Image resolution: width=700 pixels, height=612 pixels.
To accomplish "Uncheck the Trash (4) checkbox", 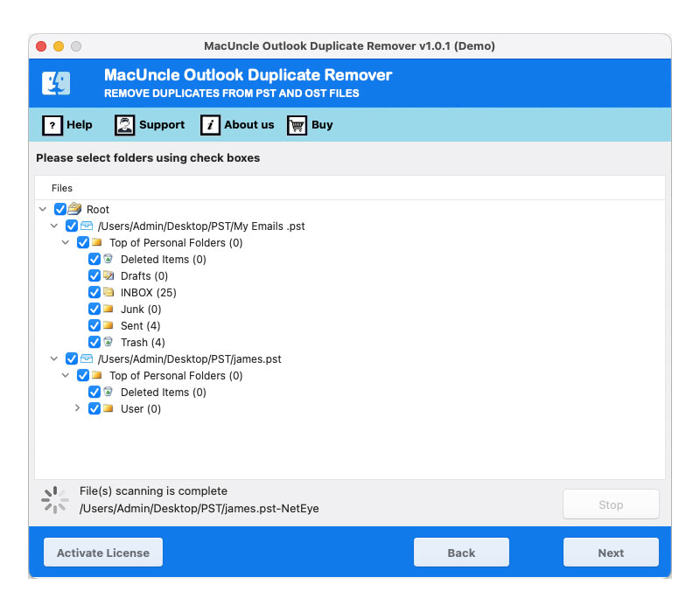I will tap(94, 342).
